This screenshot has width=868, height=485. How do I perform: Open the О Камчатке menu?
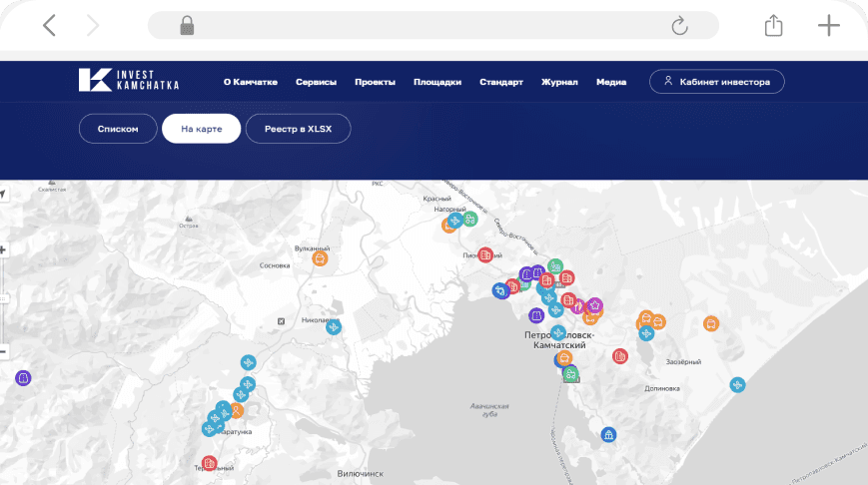(x=250, y=82)
